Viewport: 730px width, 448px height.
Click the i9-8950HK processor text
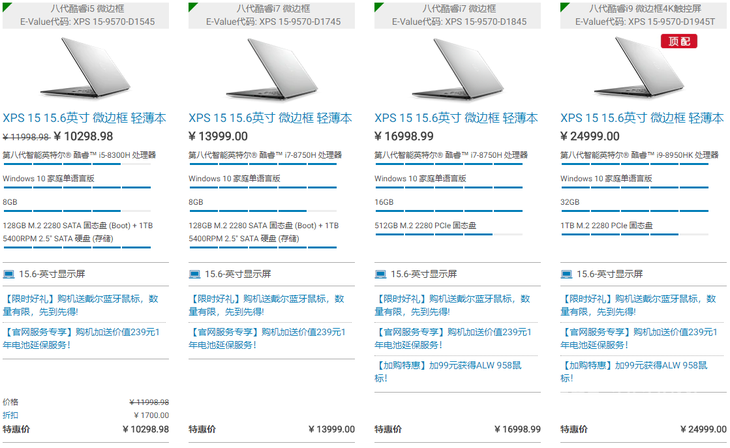point(639,155)
